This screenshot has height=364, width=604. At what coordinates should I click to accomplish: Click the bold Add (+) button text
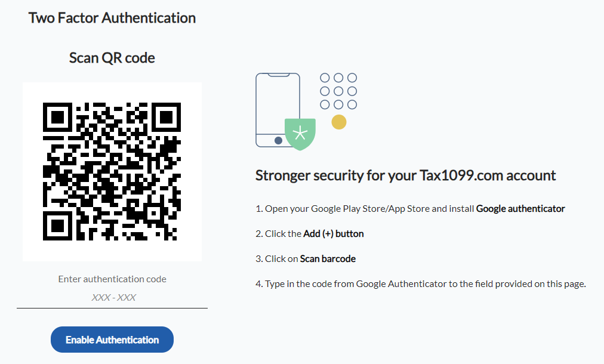333,234
